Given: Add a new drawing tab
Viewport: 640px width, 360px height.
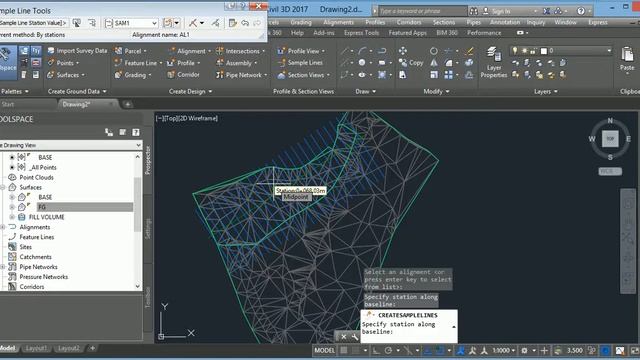Looking at the screenshot, I should click(x=127, y=104).
